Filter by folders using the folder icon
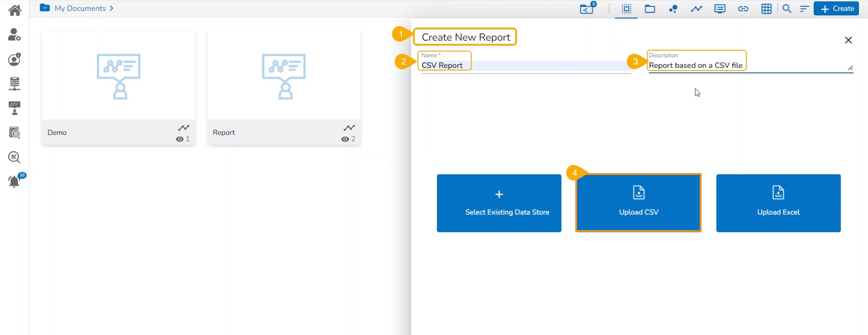This screenshot has height=335, width=868. [x=650, y=9]
